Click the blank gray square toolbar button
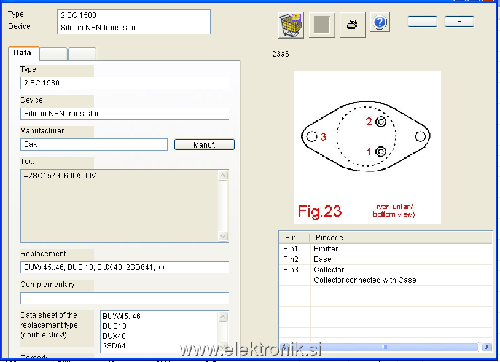500x362 pixels. 322,25
